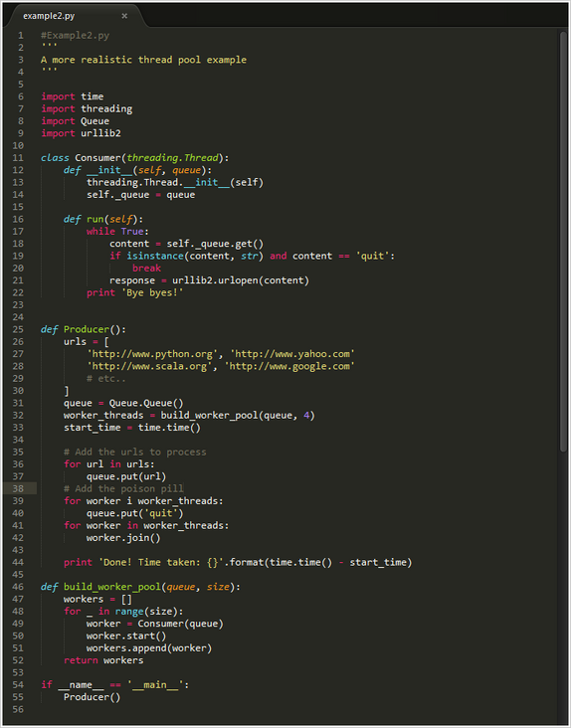Place the cursor on 'import urllib2'
The image size is (571, 728).
(x=82, y=133)
